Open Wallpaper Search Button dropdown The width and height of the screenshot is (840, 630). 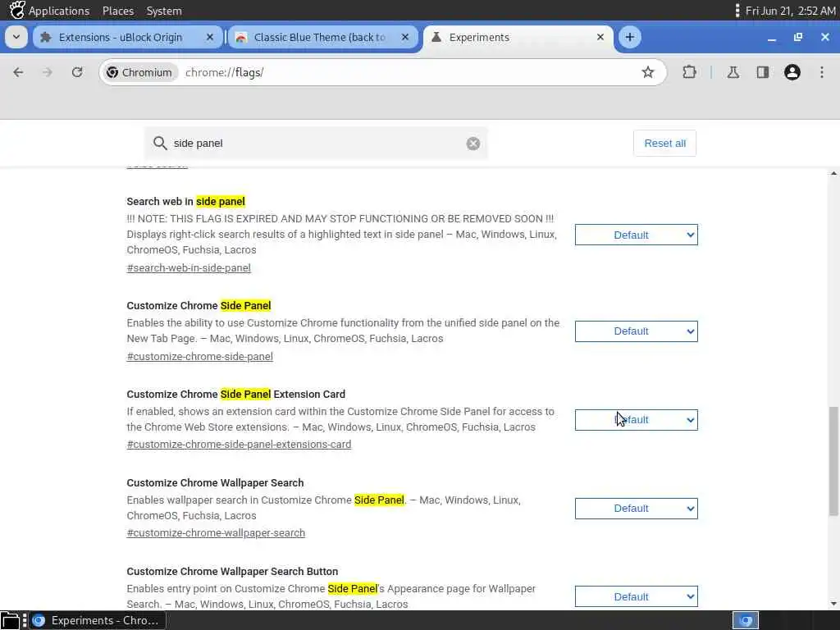[636, 597]
